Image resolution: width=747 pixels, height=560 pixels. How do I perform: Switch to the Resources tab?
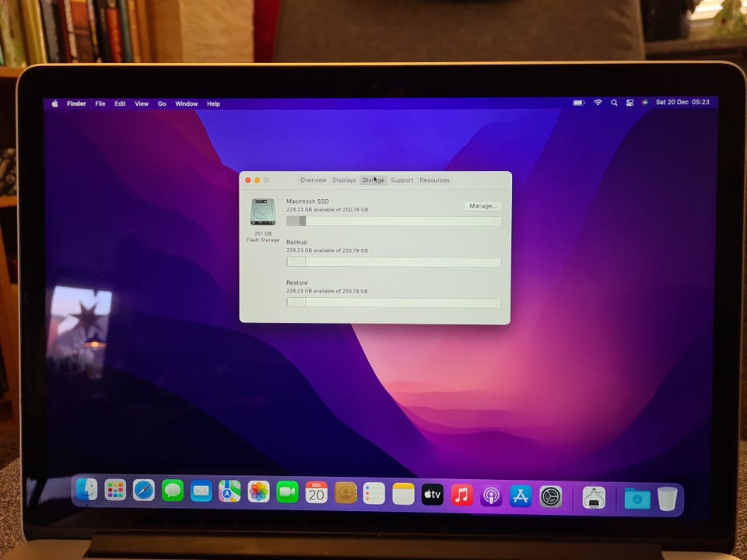[x=434, y=180]
